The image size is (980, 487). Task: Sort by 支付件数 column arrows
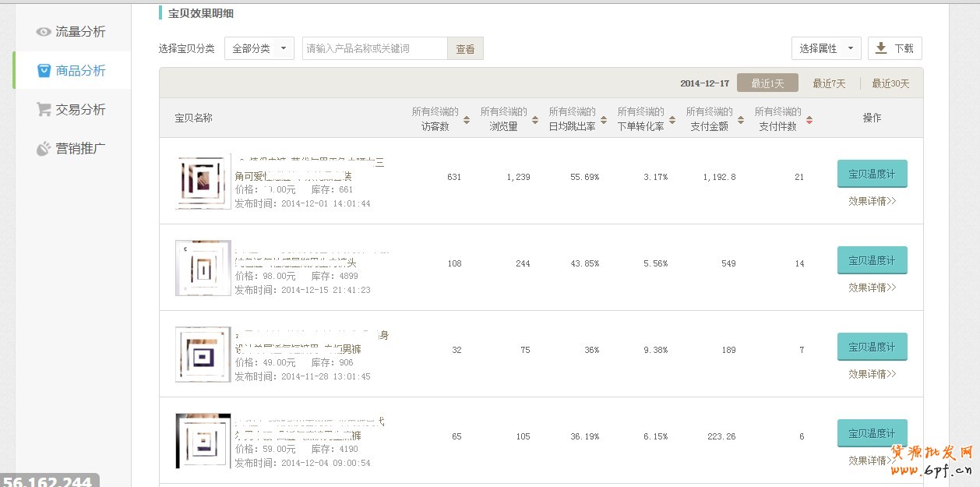coord(809,120)
